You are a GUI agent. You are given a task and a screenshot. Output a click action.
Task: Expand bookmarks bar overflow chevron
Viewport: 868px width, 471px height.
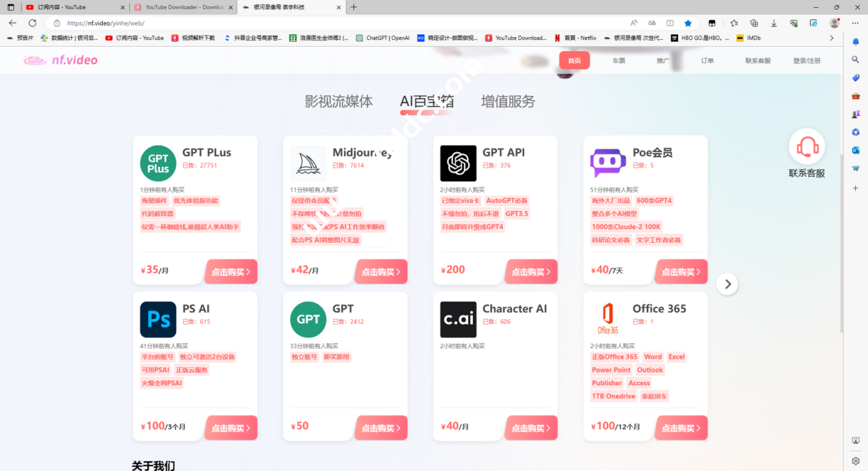tap(832, 38)
